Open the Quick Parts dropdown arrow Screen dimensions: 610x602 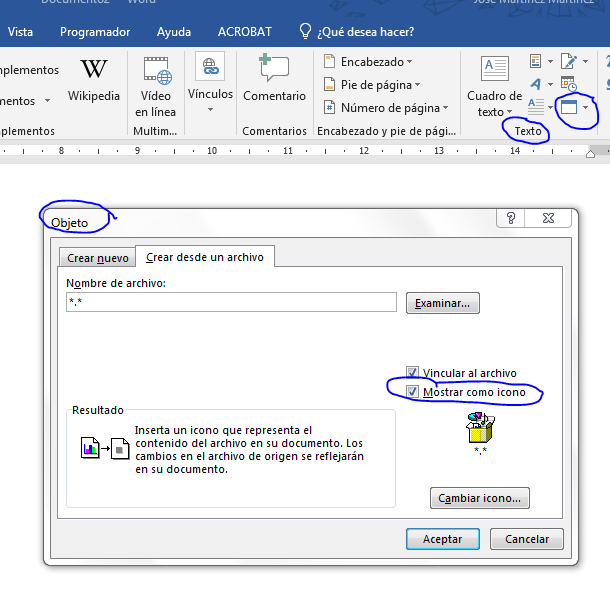click(x=550, y=61)
